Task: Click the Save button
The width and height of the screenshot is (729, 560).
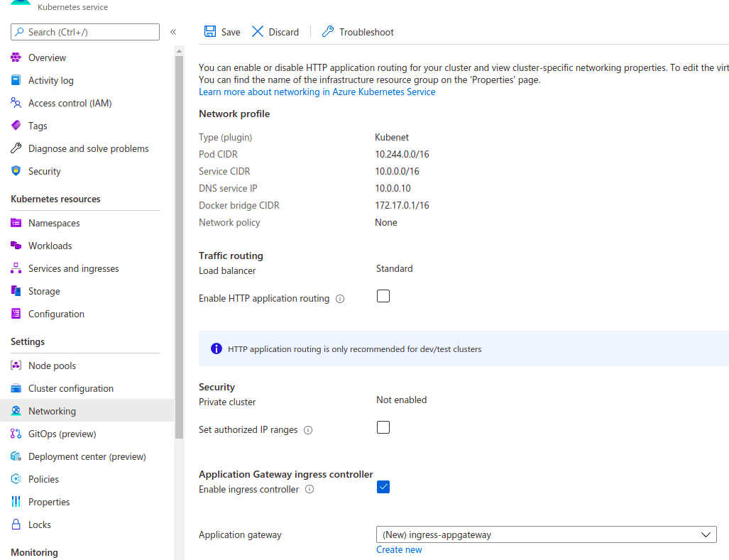Action: click(222, 32)
